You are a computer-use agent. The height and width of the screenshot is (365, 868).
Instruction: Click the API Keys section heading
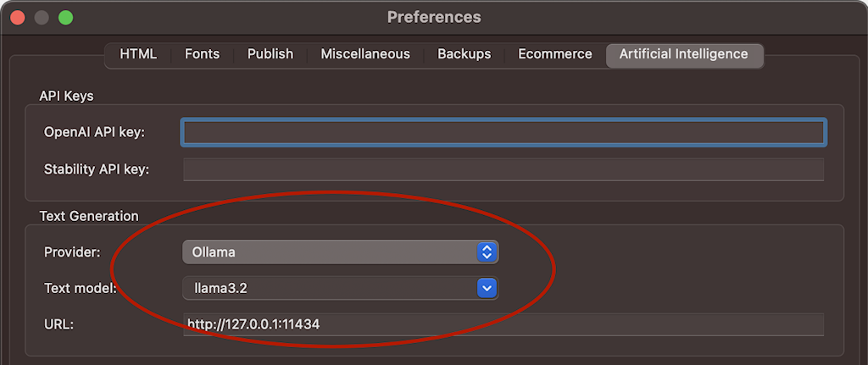click(x=66, y=97)
